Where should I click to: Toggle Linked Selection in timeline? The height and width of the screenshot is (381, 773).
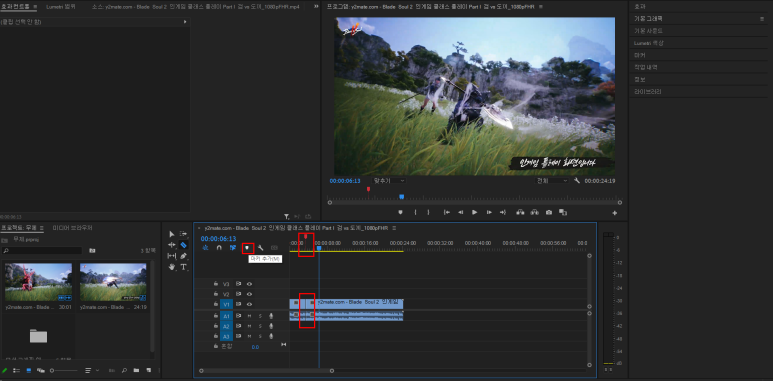pos(233,247)
